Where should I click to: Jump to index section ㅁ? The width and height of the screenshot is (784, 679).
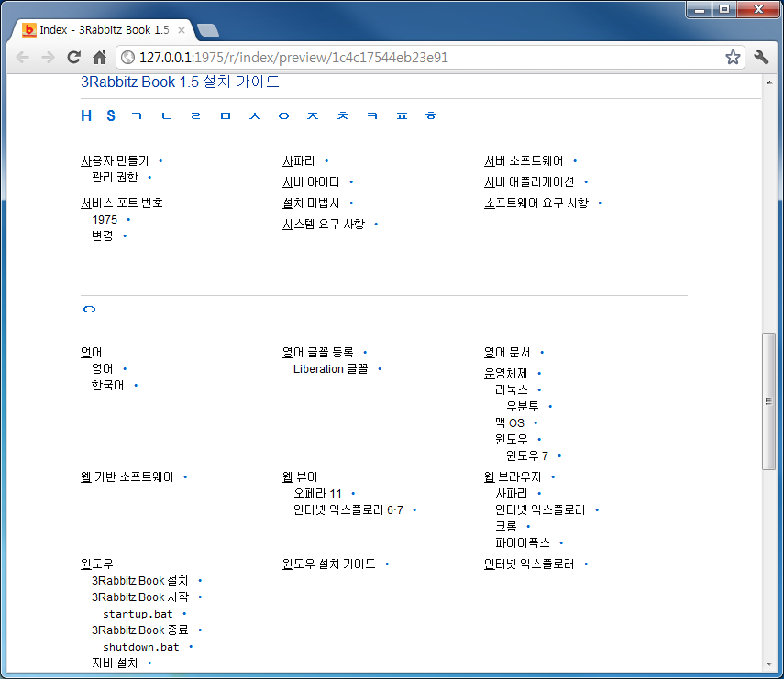226,115
